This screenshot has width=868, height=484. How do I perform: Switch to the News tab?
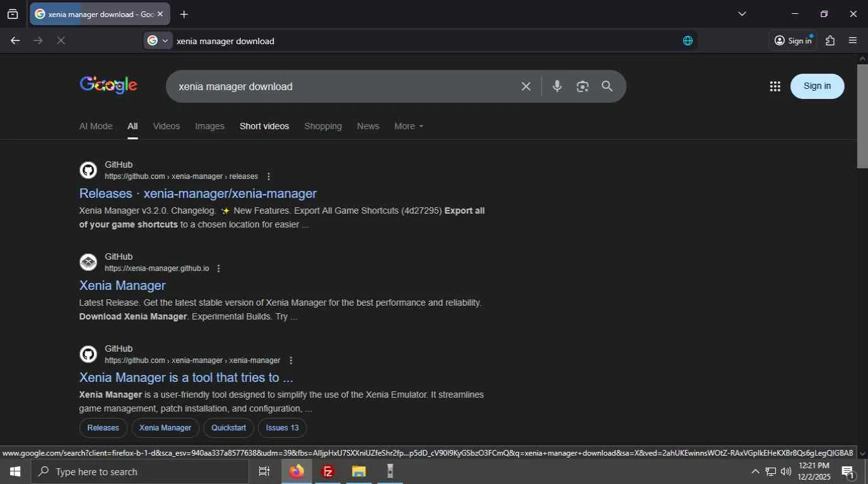pyautogui.click(x=368, y=126)
